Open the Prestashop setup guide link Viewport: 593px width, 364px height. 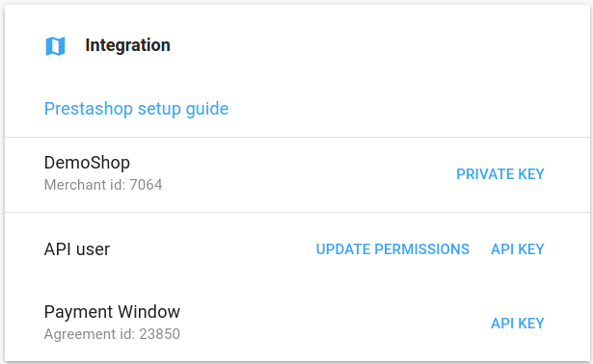[x=136, y=109]
